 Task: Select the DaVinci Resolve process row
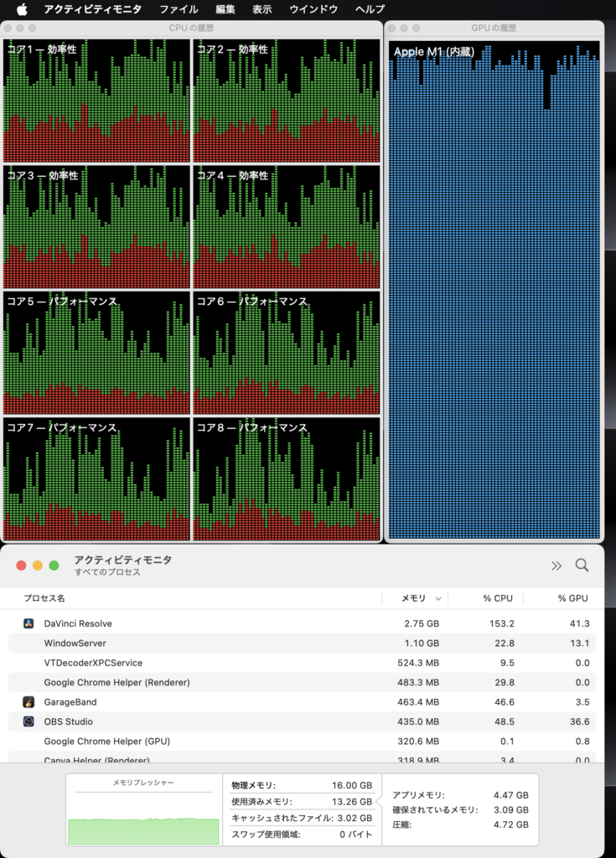pyautogui.click(x=302, y=623)
